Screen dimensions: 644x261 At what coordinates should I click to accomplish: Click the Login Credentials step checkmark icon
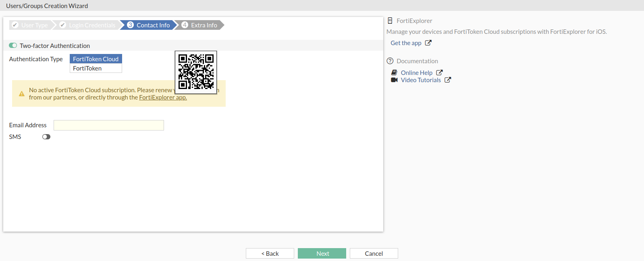coord(62,25)
